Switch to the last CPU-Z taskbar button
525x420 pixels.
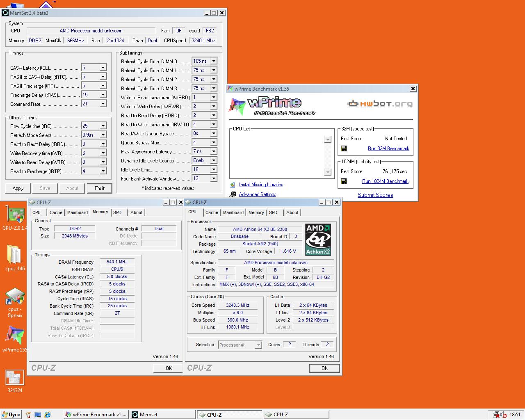click(x=296, y=415)
